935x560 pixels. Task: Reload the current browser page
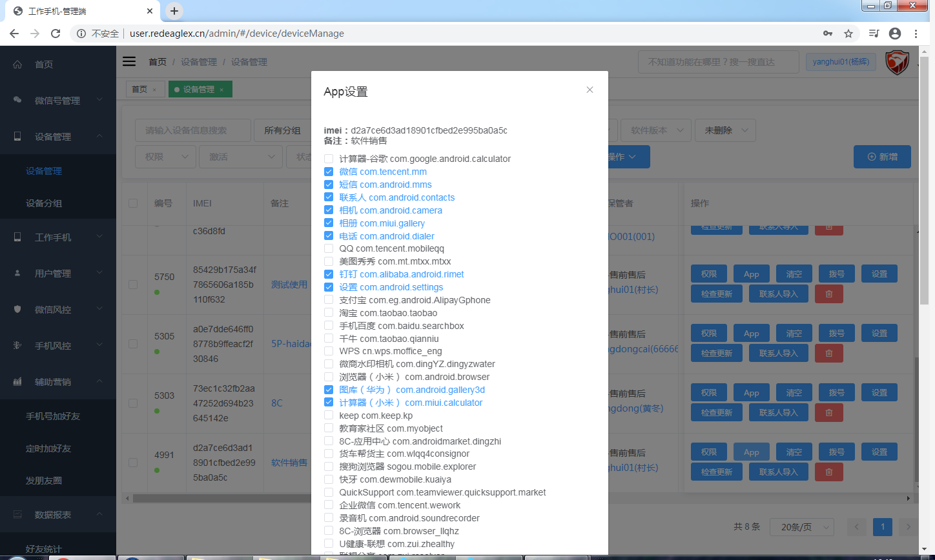[56, 34]
